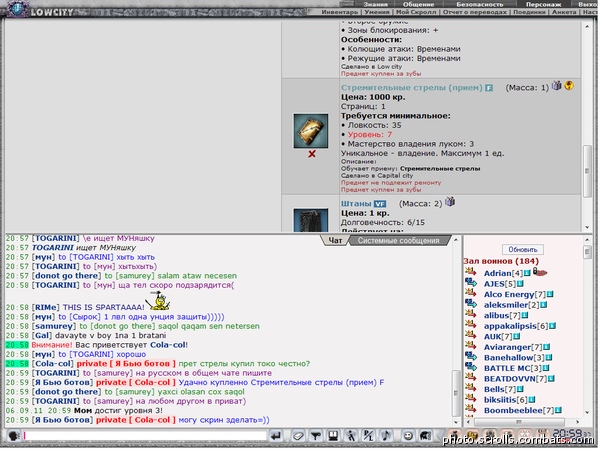Click the music note sound icon
This screenshot has height=450, width=600.
click(x=386, y=436)
